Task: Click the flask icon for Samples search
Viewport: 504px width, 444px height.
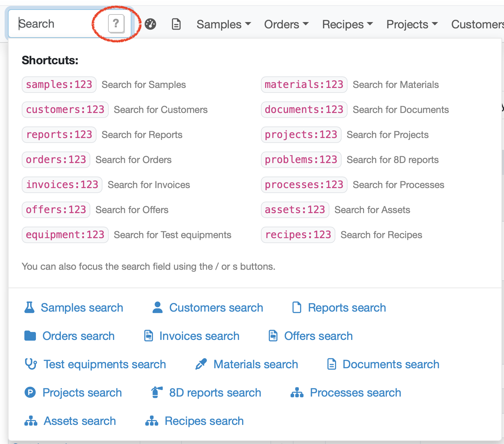Action: pos(29,307)
